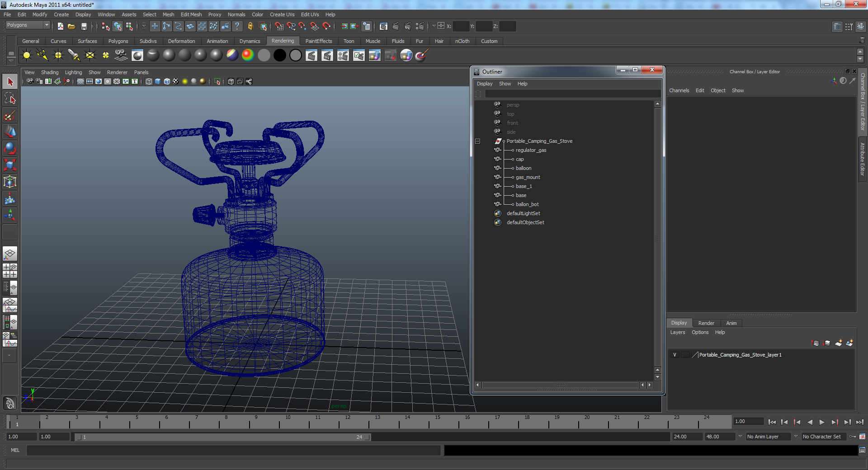
Task: Click the layered shader striped sphere
Action: tap(232, 56)
